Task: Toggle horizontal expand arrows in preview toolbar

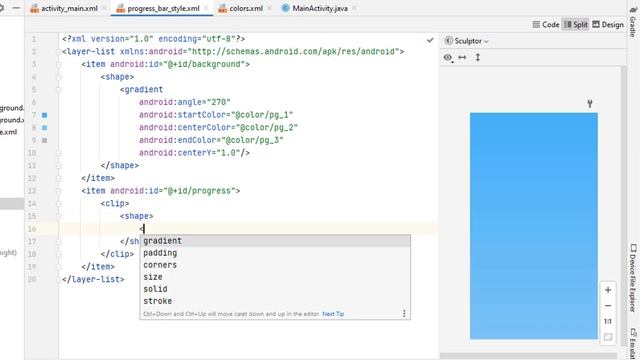Action: coord(462,58)
